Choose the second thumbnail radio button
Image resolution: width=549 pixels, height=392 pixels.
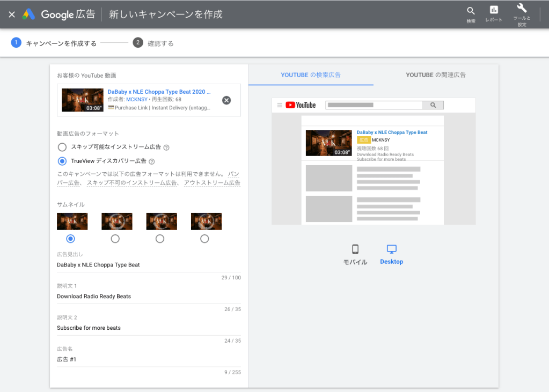(x=115, y=239)
